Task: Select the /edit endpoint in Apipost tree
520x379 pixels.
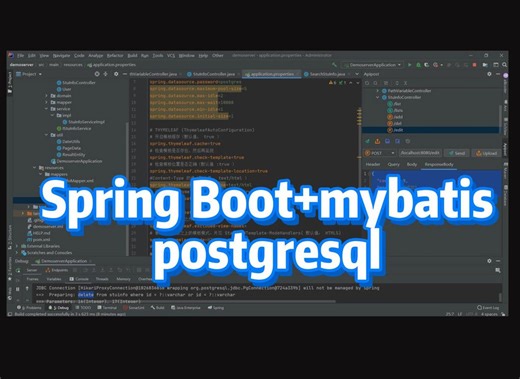Action: (395, 130)
